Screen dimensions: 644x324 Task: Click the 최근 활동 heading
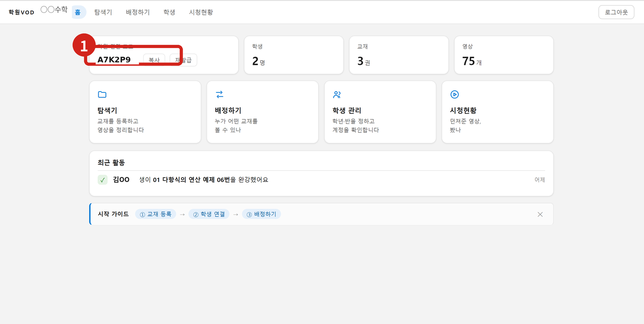pos(111,163)
